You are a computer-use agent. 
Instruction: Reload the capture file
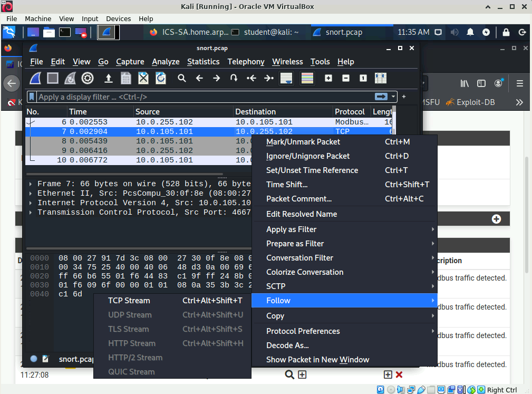(160, 79)
